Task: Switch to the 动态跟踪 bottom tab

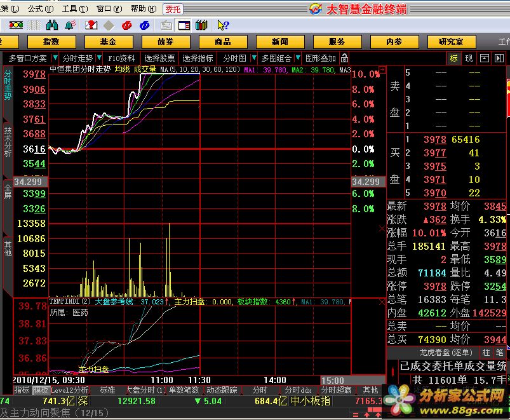Action: coord(222,390)
